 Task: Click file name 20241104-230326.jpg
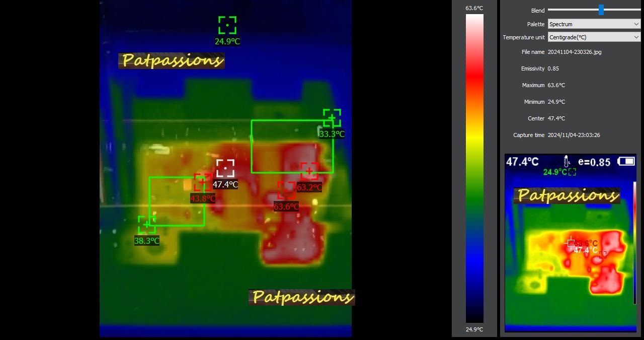[x=575, y=52]
